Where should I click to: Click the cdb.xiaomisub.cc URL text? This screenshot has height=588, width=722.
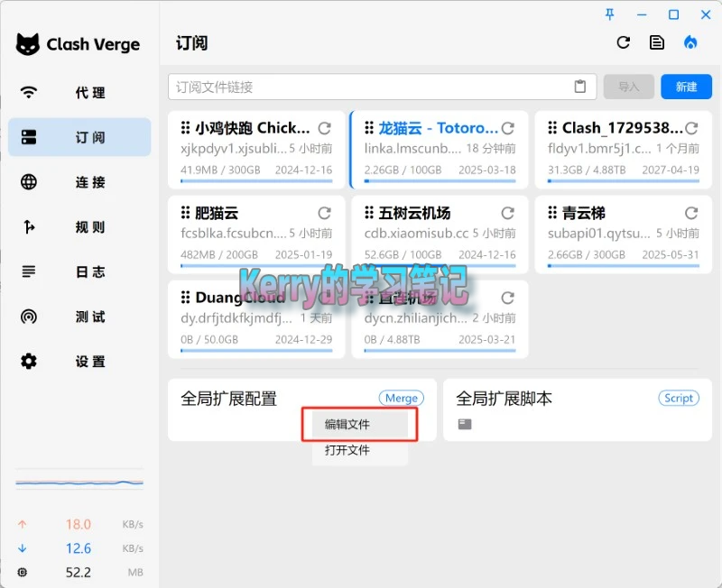coord(416,234)
